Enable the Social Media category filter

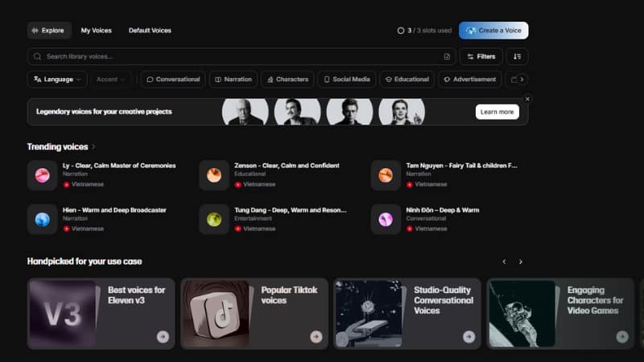point(346,80)
